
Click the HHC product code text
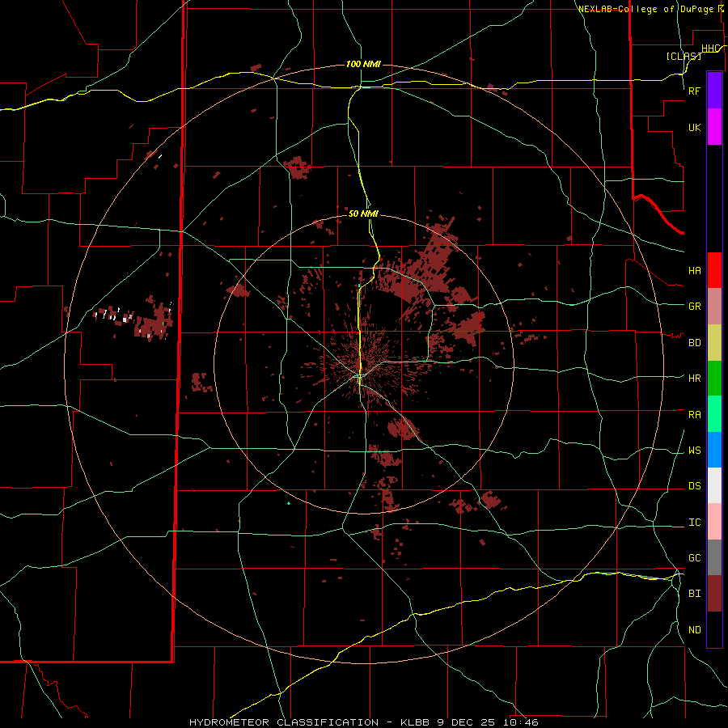(711, 49)
